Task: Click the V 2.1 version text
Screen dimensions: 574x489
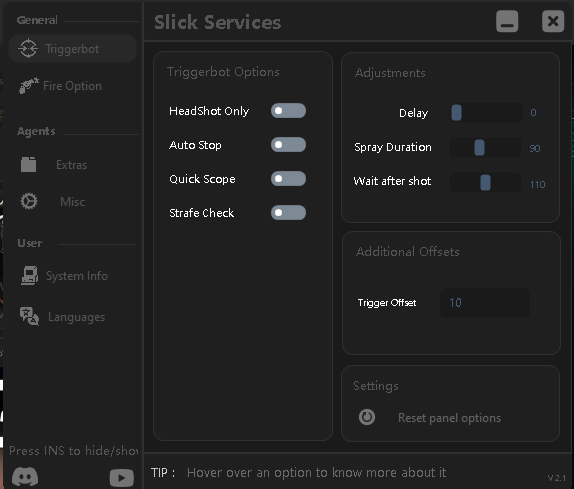Action: [557, 478]
